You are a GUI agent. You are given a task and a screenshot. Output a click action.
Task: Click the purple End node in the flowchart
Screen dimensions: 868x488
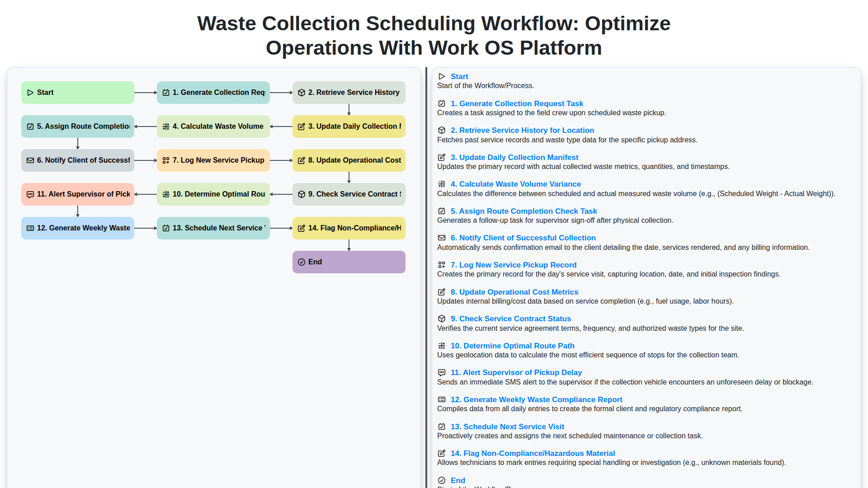pyautogui.click(x=349, y=262)
